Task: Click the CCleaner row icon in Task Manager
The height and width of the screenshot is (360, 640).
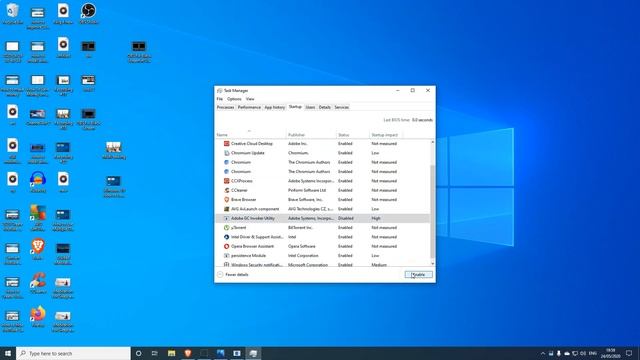Action: pos(227,190)
